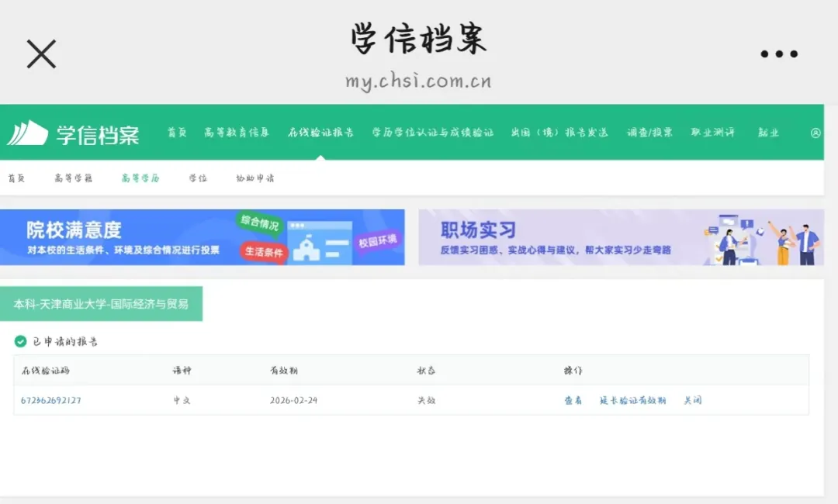Select the 本科-天津商业大学-国际经济与贸易 tab
The width and height of the screenshot is (838, 504).
101,304
